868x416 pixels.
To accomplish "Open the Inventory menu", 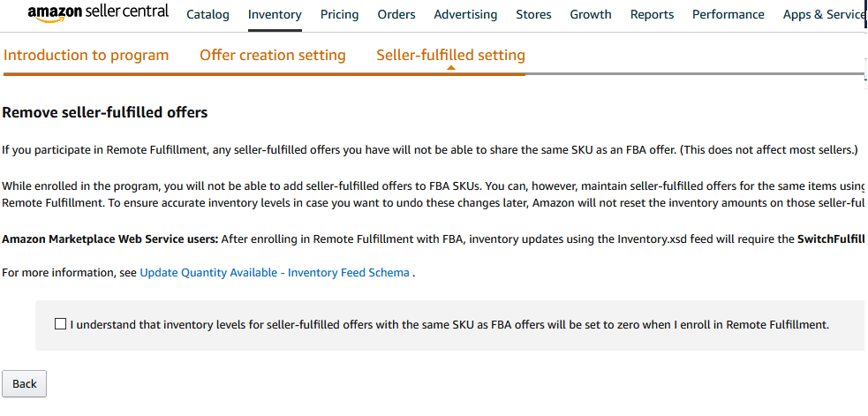I will point(275,15).
